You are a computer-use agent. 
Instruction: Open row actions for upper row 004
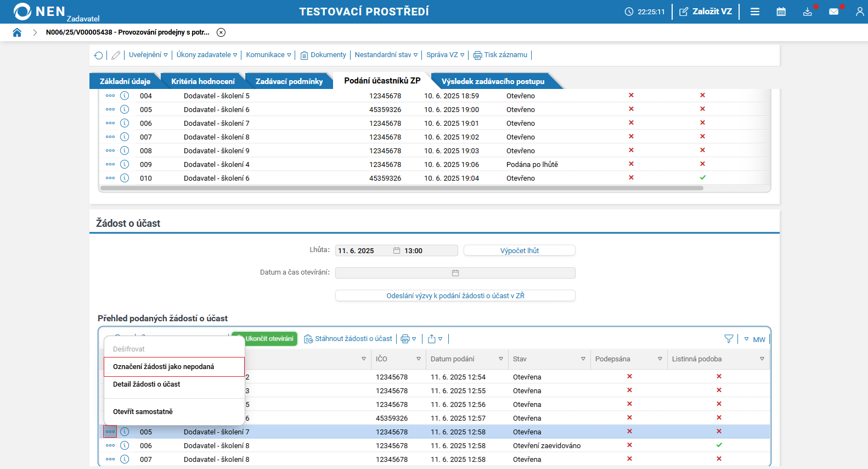coord(110,96)
